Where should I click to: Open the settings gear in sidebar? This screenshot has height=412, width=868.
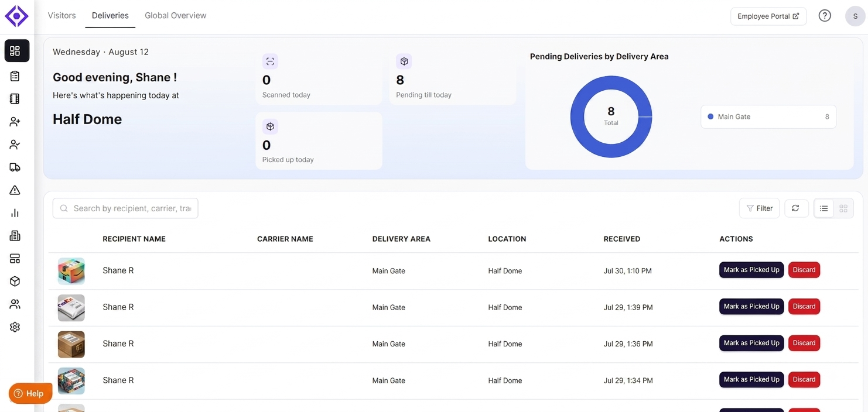[15, 327]
